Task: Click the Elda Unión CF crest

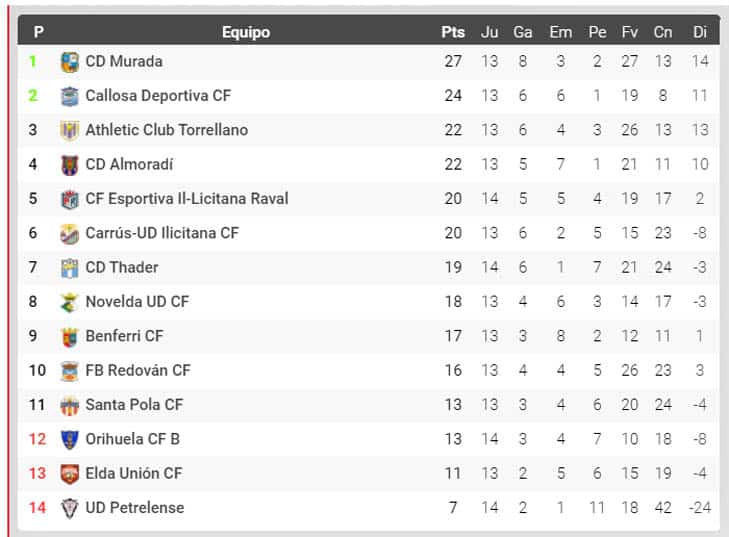Action: click(x=70, y=474)
